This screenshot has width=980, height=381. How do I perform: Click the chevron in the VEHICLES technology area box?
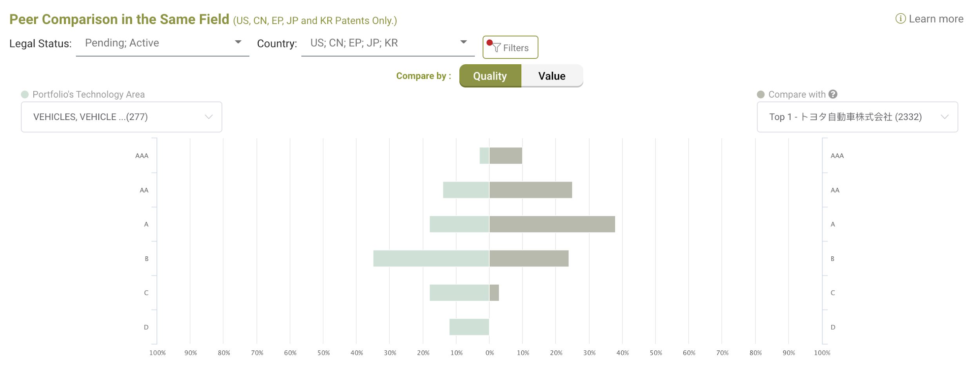click(x=209, y=117)
